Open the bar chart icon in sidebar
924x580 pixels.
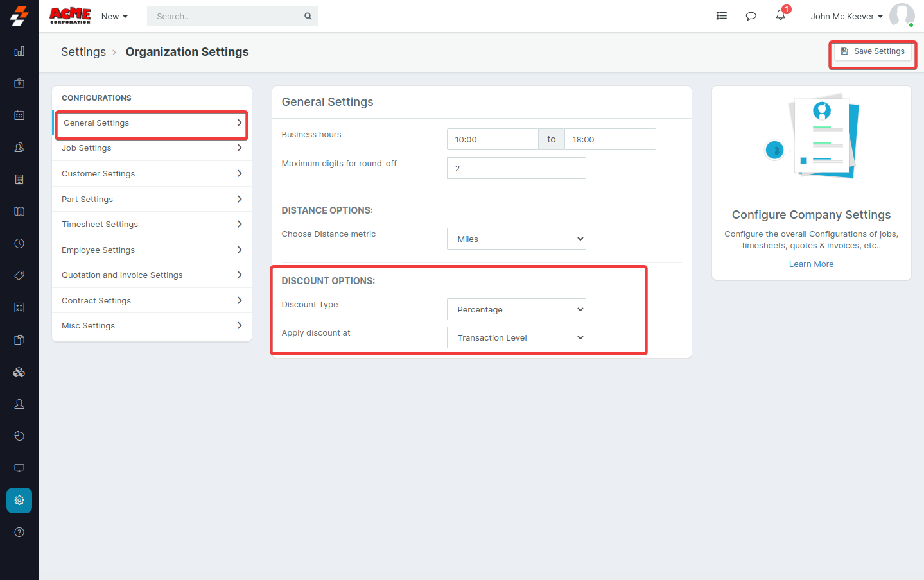tap(19, 51)
